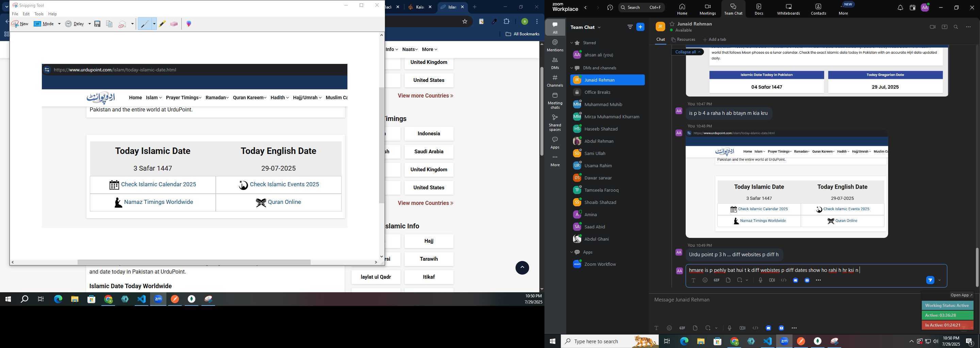
Task: Toggle the Pen tool in Snipping Tool
Action: coord(145,24)
